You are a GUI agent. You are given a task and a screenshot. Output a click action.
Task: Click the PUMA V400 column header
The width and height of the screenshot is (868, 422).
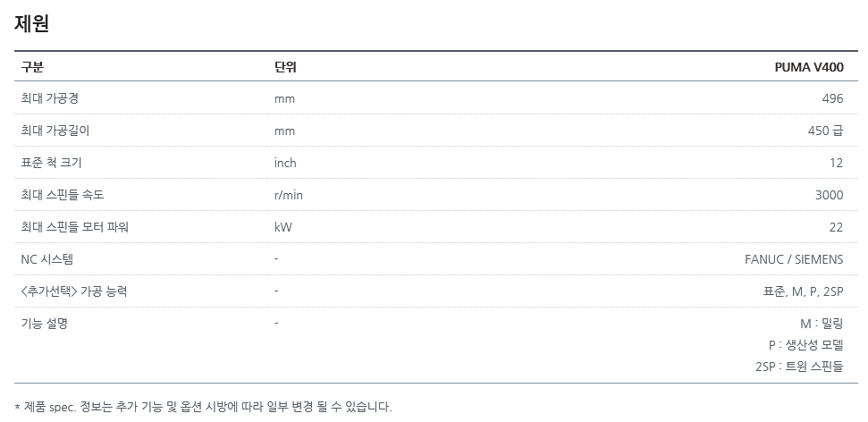click(808, 67)
